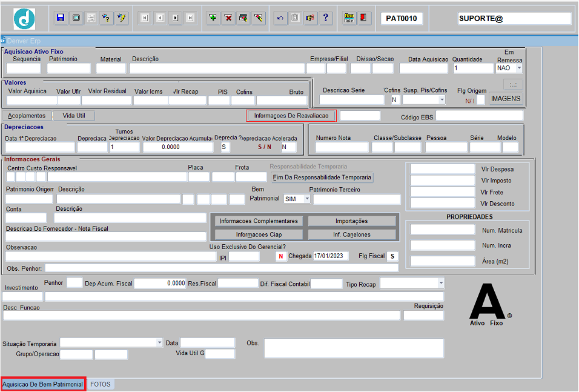Image resolution: width=579 pixels, height=392 pixels.
Task: Delete record using the red X icon
Action: tap(228, 18)
